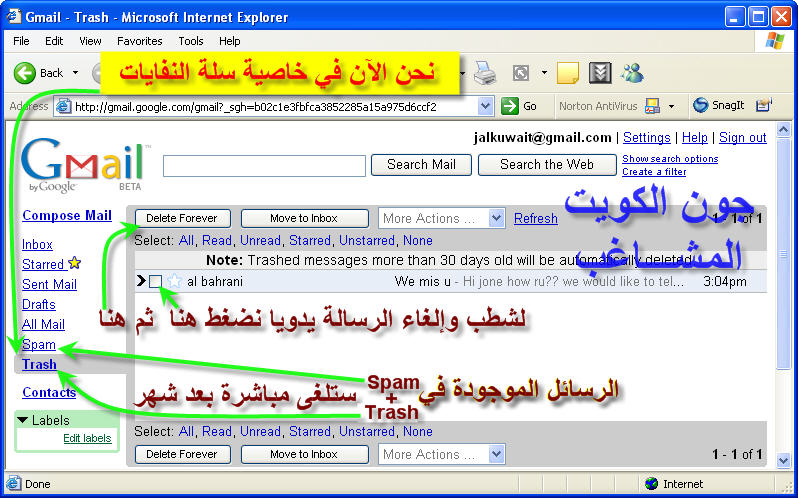Open the File menu
The height and width of the screenshot is (498, 798).
click(x=21, y=41)
